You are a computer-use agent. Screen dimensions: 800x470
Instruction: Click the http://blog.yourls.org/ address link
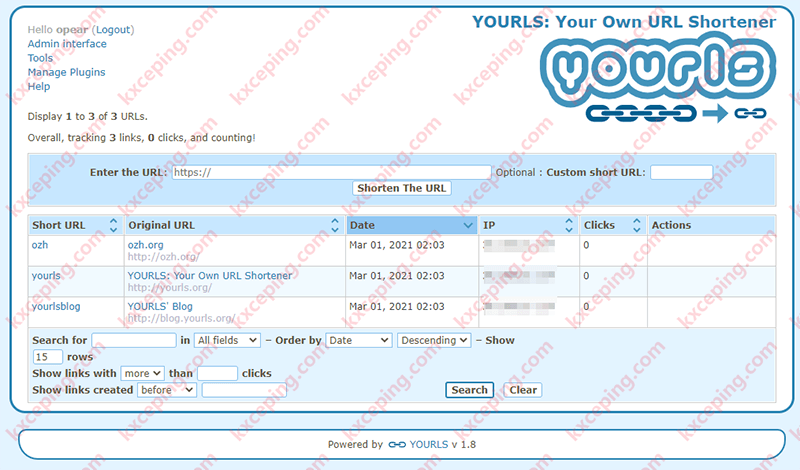tap(181, 318)
